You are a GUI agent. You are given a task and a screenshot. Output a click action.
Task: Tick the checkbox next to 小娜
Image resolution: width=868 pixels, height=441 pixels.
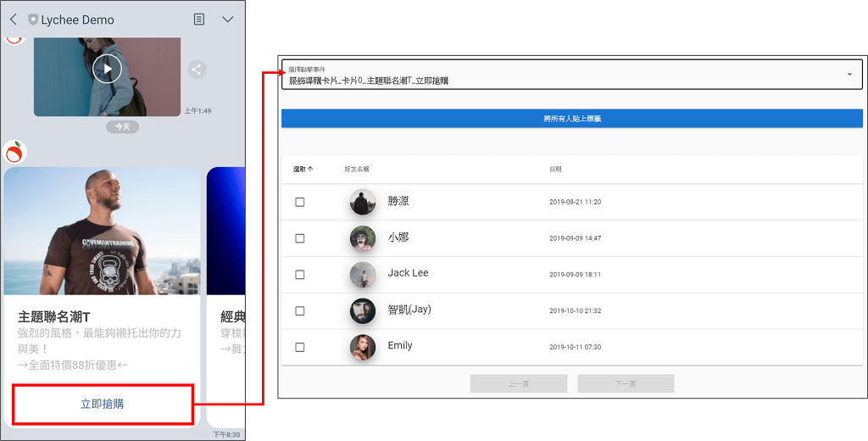[x=300, y=238]
